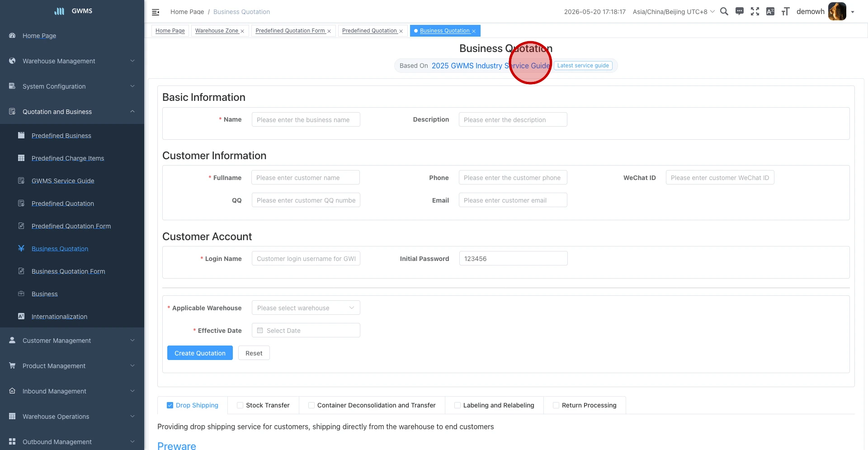Open the language switch icon
Image resolution: width=868 pixels, height=450 pixels.
[x=770, y=11]
